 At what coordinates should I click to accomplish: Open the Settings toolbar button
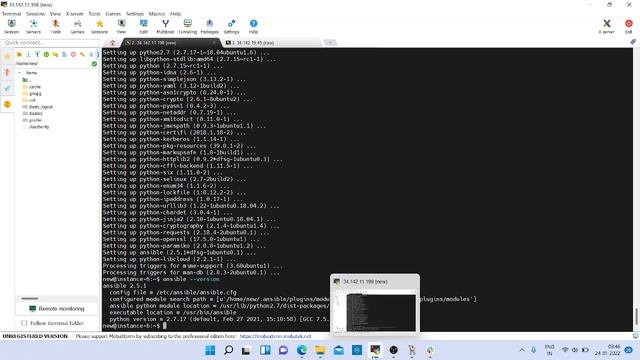(x=231, y=27)
